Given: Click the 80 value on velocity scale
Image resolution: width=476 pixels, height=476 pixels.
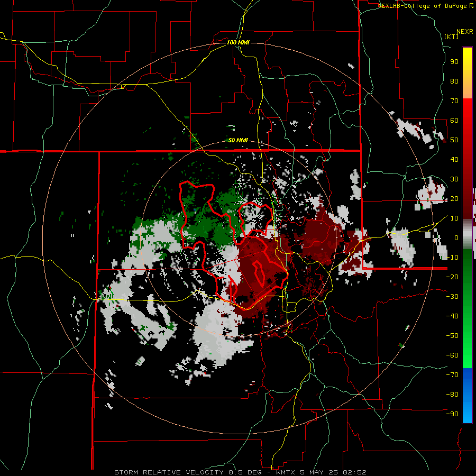Looking at the screenshot, I should [454, 81].
